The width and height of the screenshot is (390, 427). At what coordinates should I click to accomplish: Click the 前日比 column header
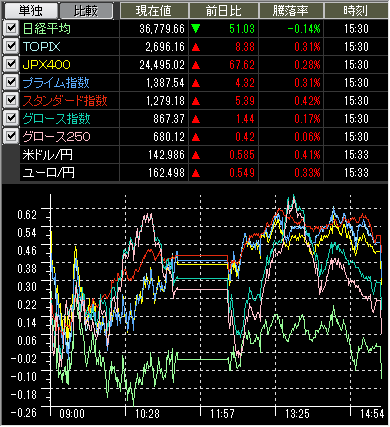point(224,10)
